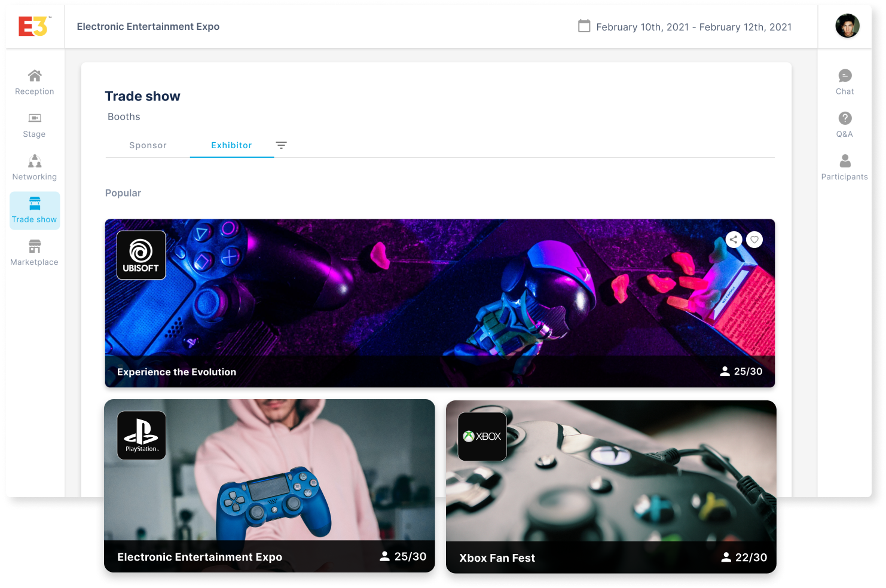Click the Participants label in right panel

tap(845, 177)
